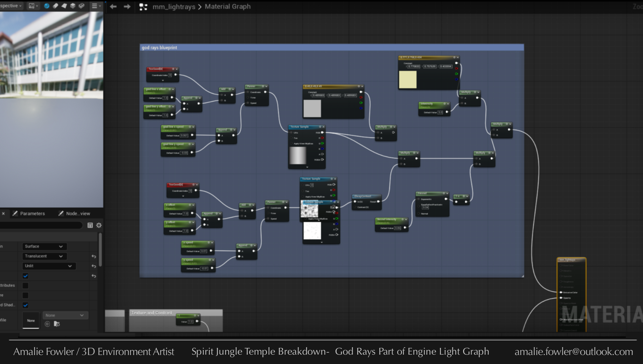The image size is (643, 364).
Task: Use the selected asset arrow under None
Action: click(47, 324)
